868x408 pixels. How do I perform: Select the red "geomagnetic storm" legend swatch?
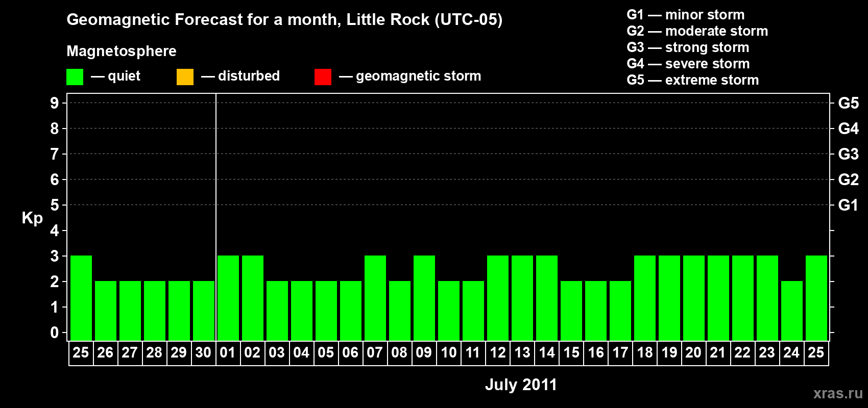(x=323, y=77)
